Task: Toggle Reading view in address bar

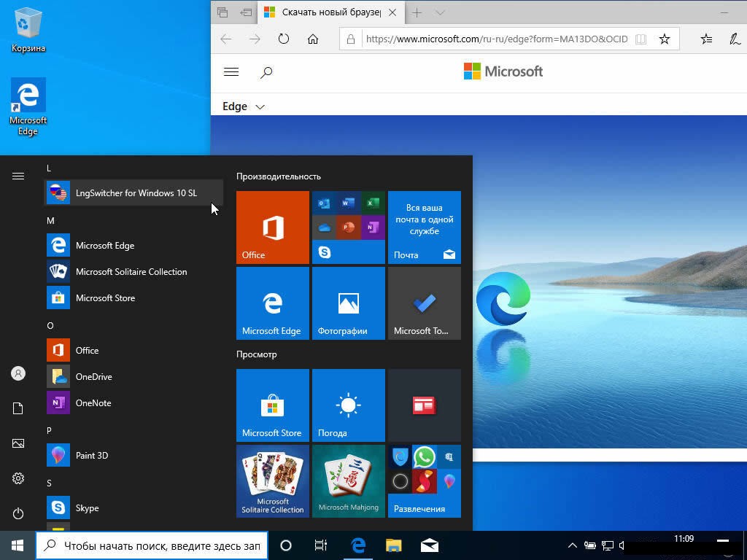Action: (641, 39)
